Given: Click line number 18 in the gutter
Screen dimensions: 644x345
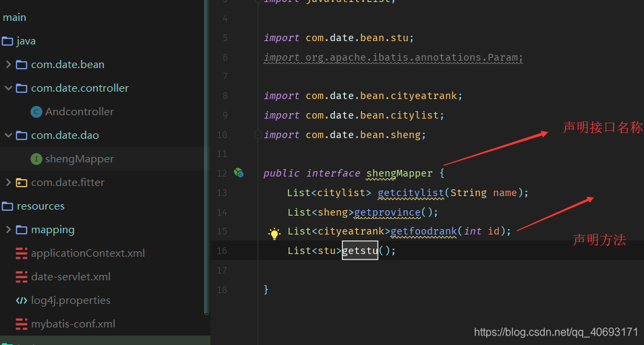Looking at the screenshot, I should coord(222,290).
